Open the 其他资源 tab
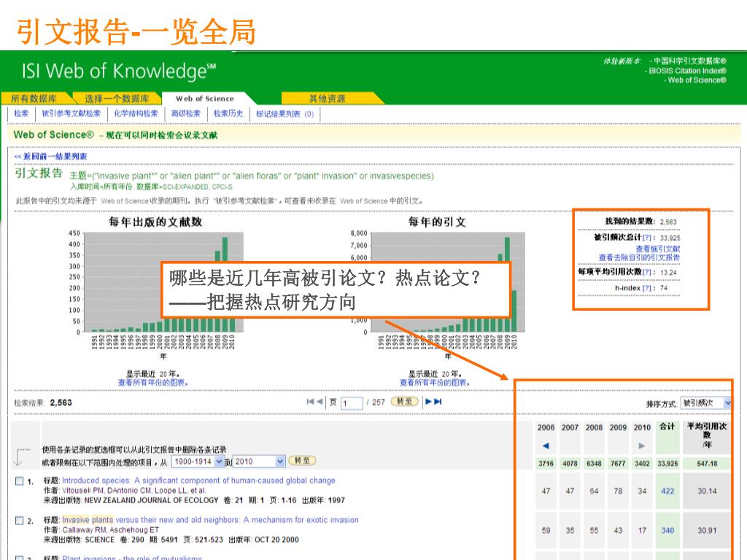The width and height of the screenshot is (747, 560). coord(327,98)
